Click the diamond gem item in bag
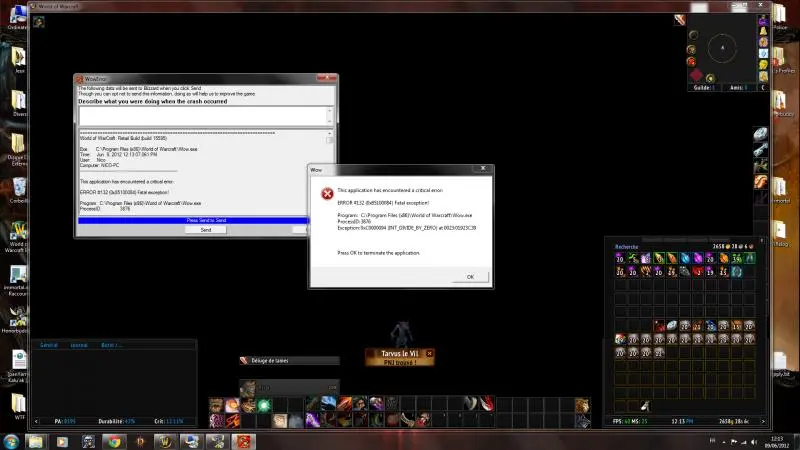Image resolution: width=800 pixels, height=450 pixels. click(x=672, y=326)
